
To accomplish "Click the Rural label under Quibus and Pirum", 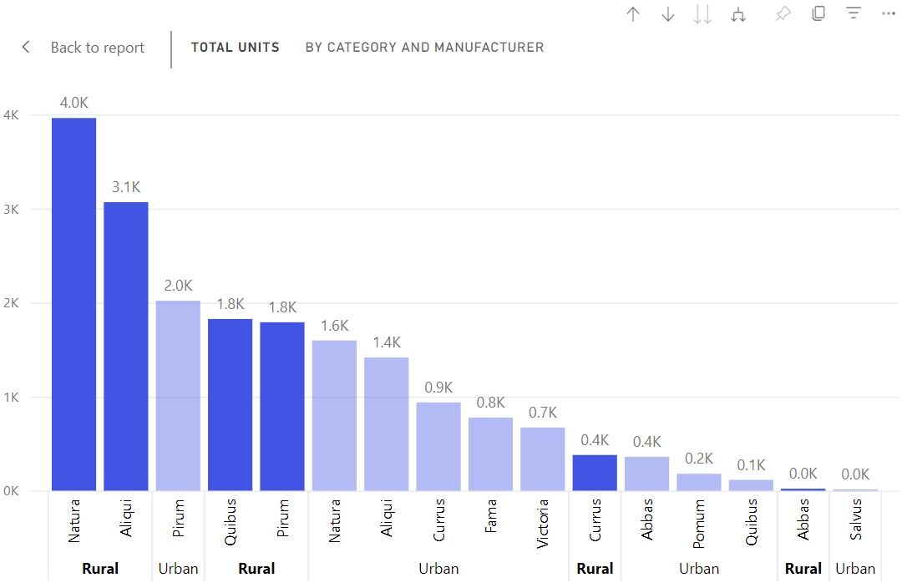I will [256, 569].
